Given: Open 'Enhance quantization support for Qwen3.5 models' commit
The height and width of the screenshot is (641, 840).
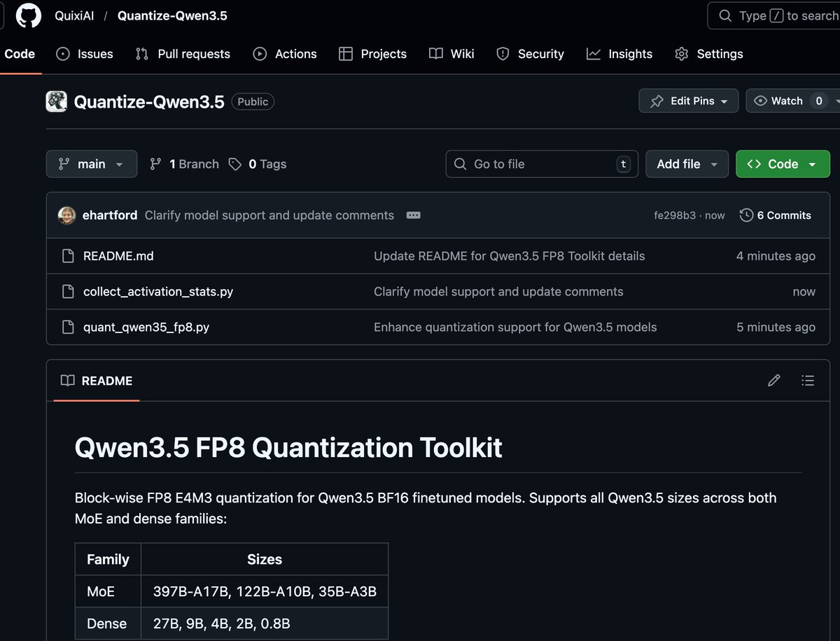Looking at the screenshot, I should tap(515, 327).
